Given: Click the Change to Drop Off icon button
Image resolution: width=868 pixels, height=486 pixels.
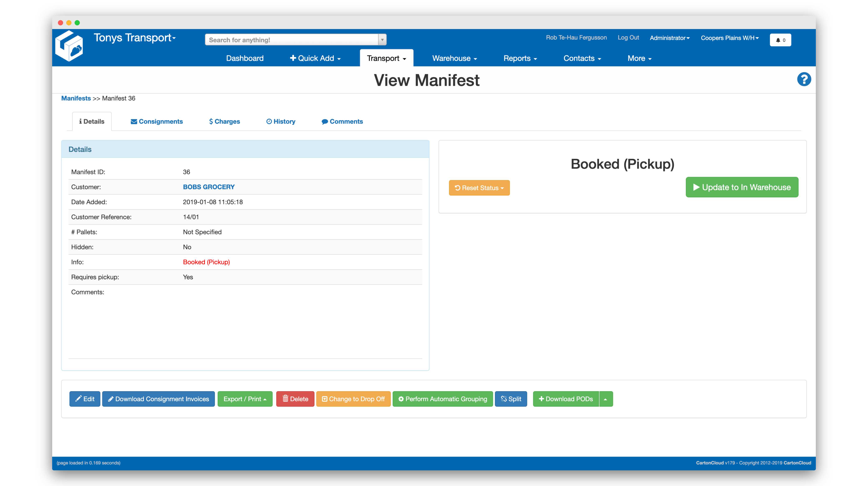Looking at the screenshot, I should point(325,399).
